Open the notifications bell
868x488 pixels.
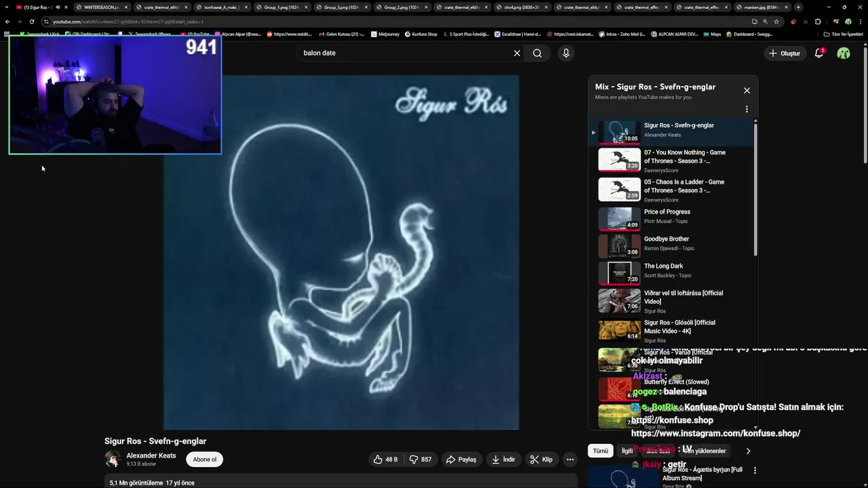coord(819,53)
